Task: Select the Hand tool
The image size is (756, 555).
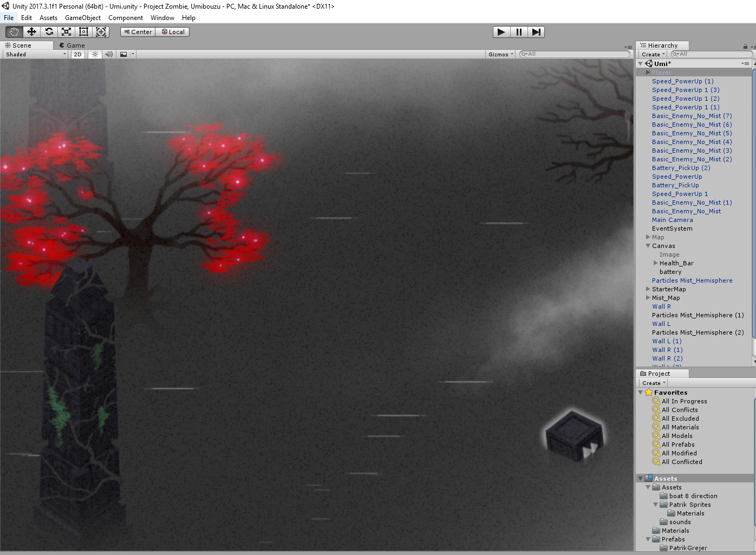Action: [x=14, y=32]
